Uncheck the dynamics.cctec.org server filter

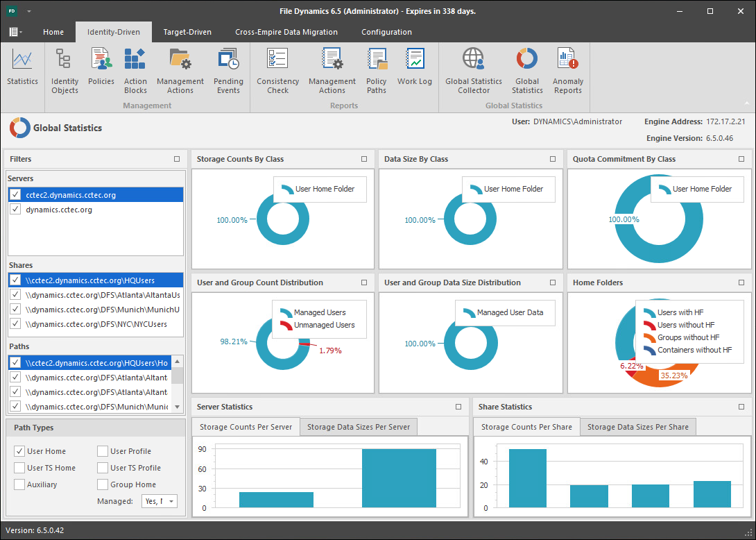(x=16, y=210)
